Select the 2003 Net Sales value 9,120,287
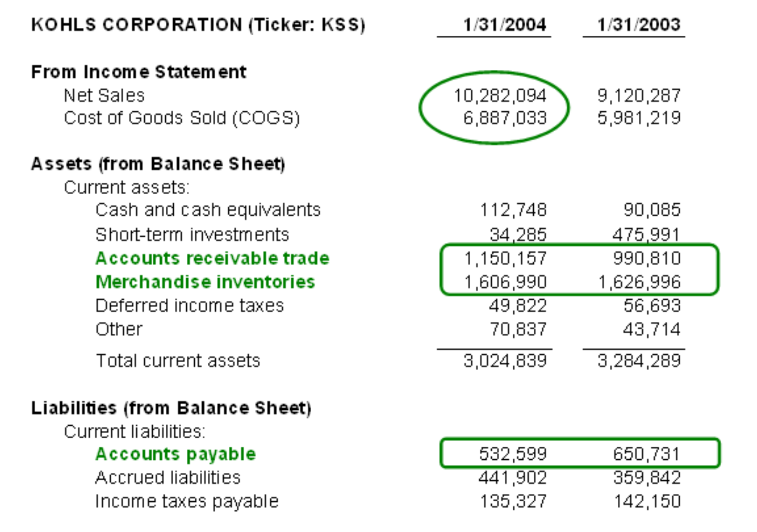Screen dimensions: 757x532 coord(638,96)
